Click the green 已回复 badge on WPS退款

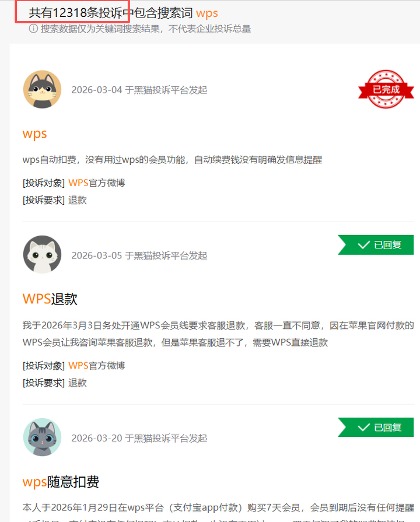376,245
